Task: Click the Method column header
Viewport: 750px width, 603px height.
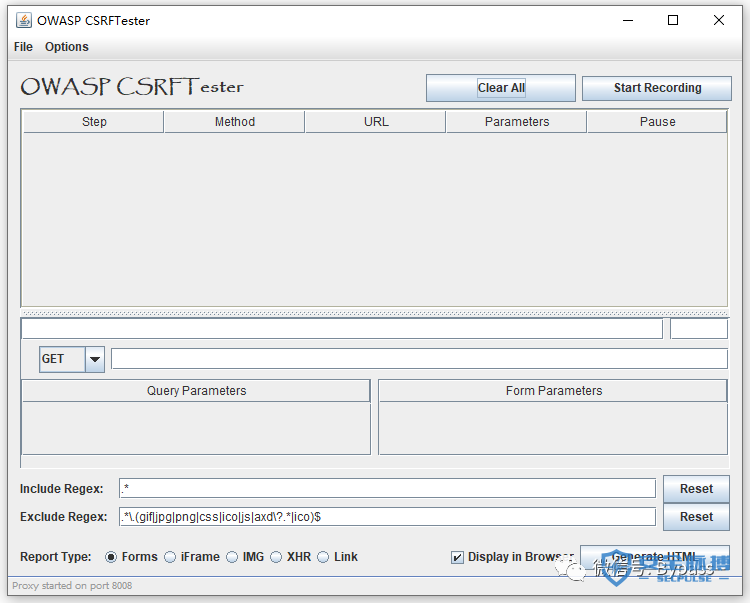Action: (x=234, y=121)
